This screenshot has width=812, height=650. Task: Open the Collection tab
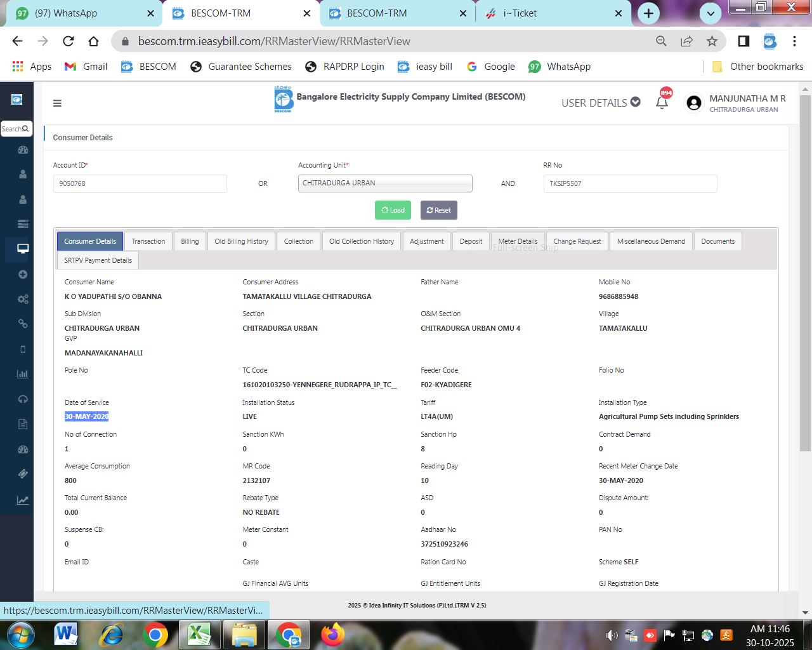point(299,241)
